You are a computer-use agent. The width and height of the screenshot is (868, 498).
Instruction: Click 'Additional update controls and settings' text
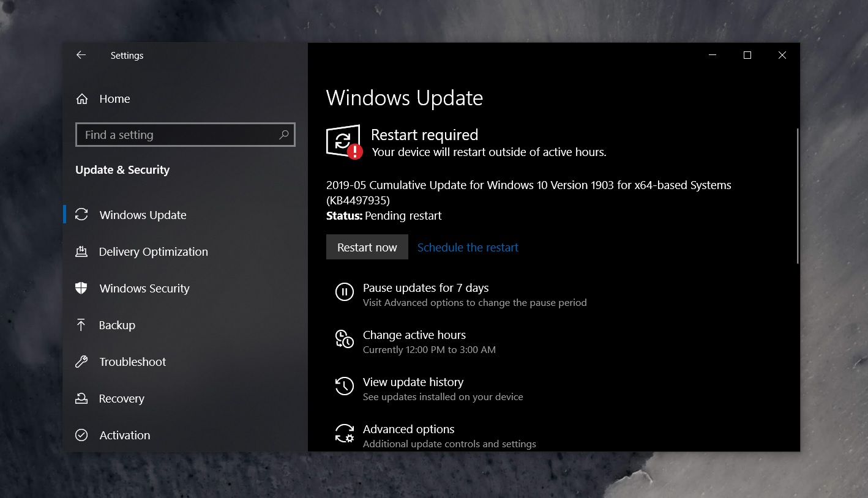[449, 444]
